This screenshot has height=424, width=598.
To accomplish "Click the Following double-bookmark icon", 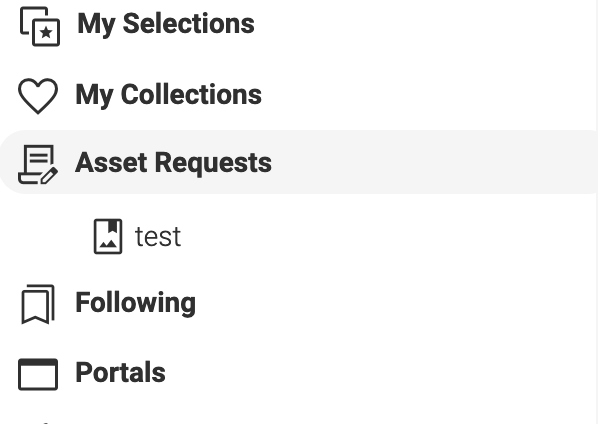I will coord(38,304).
